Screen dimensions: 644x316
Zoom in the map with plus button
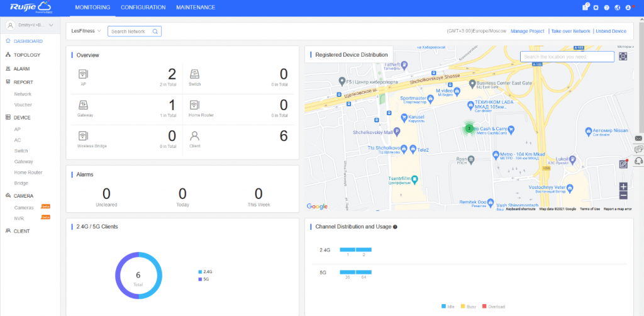pyautogui.click(x=623, y=186)
